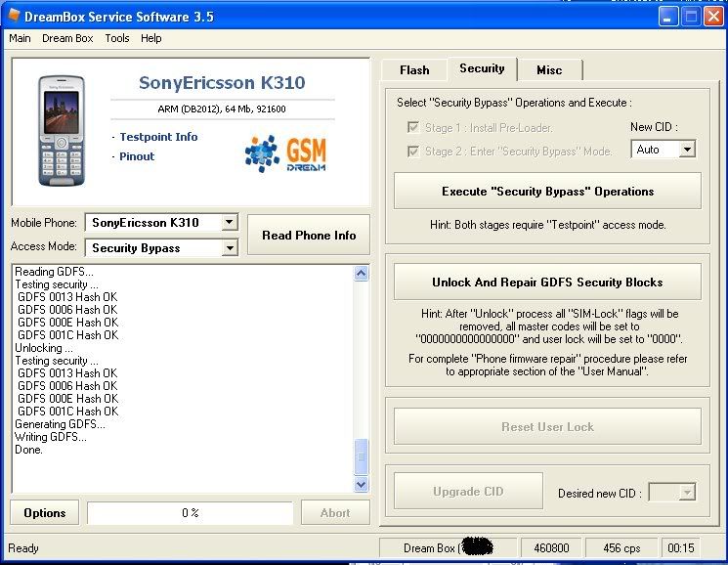Click the 'Generating GDFS...' log line
The height and width of the screenshot is (565, 728).
60,424
